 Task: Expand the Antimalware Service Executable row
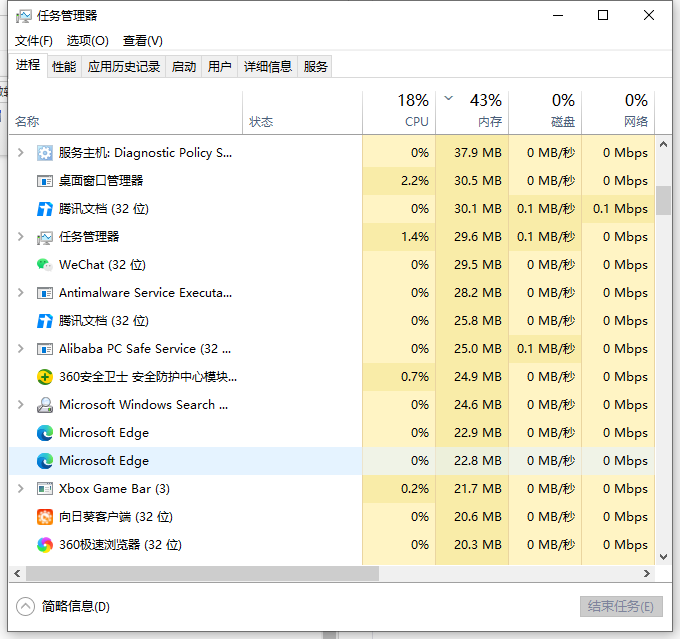[21, 293]
